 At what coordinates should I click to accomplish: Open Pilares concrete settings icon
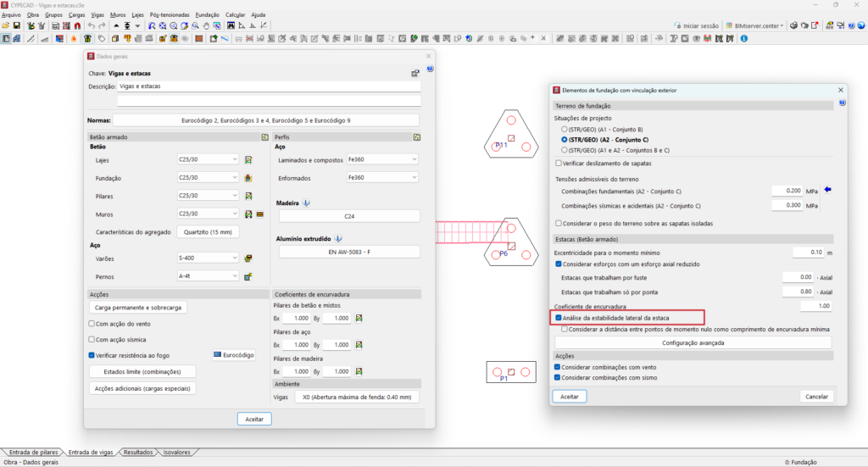(248, 196)
